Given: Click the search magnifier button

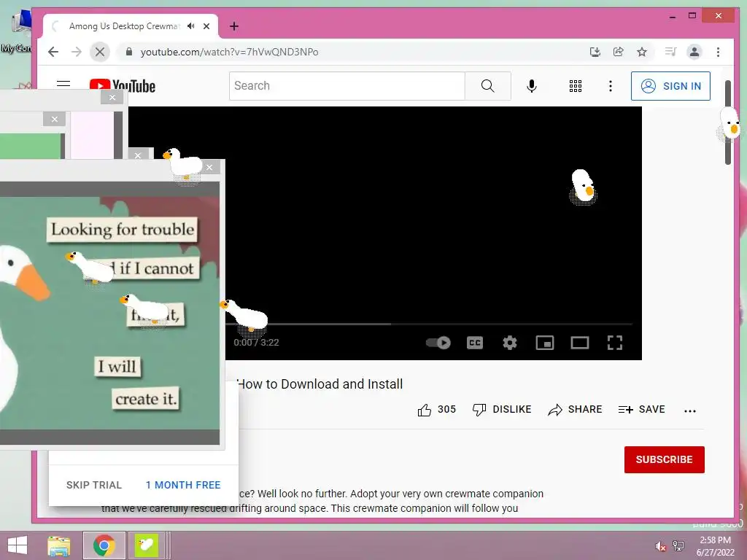Looking at the screenshot, I should (488, 86).
